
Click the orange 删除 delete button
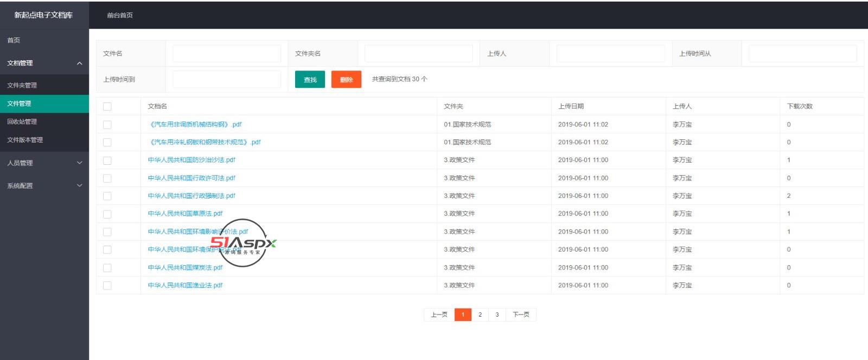point(346,79)
